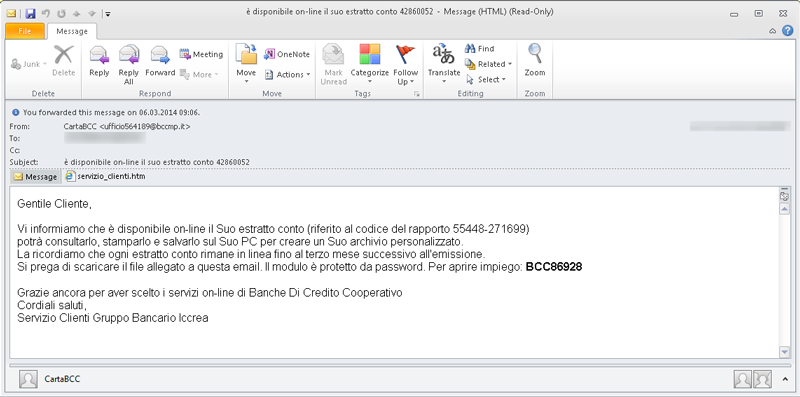
Task: Delete this email message
Action: click(x=64, y=61)
